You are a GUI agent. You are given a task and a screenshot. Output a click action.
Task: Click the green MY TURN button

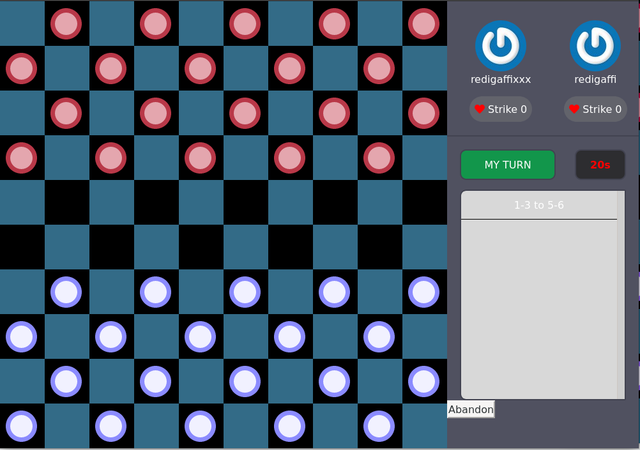tap(508, 165)
